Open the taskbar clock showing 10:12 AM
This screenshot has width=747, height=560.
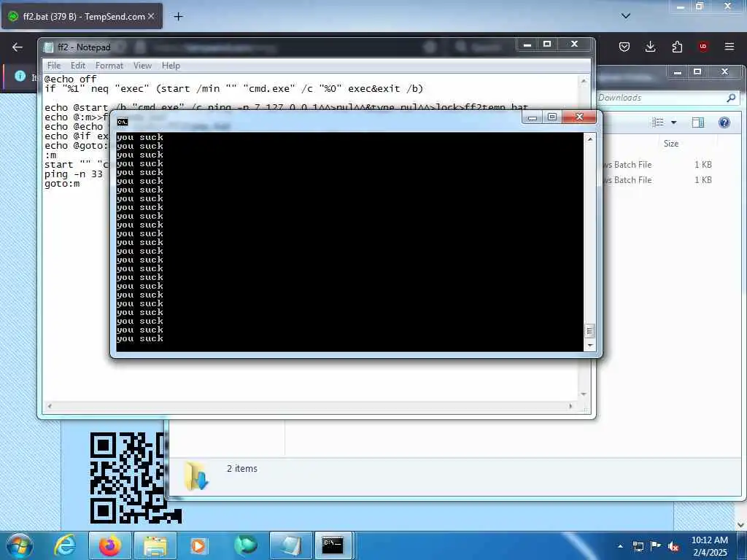709,546
